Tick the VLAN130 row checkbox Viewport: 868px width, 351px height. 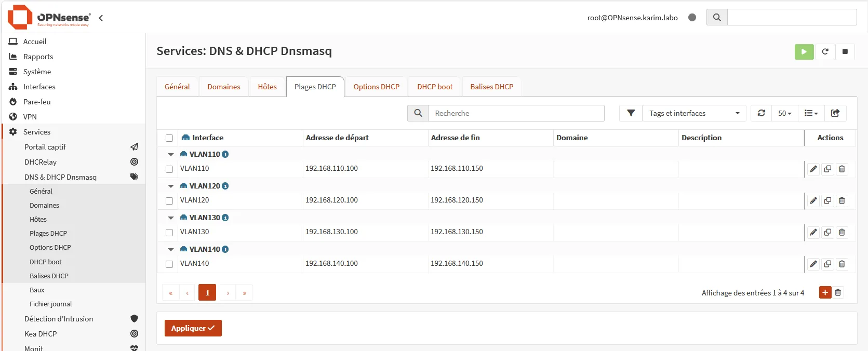(169, 233)
